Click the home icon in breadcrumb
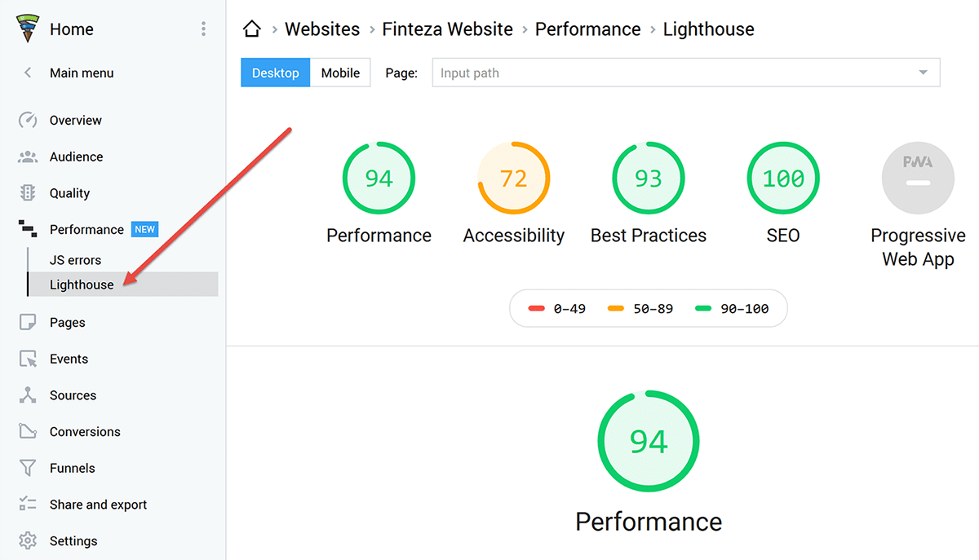Viewport: 979px width, 560px height. point(252,29)
